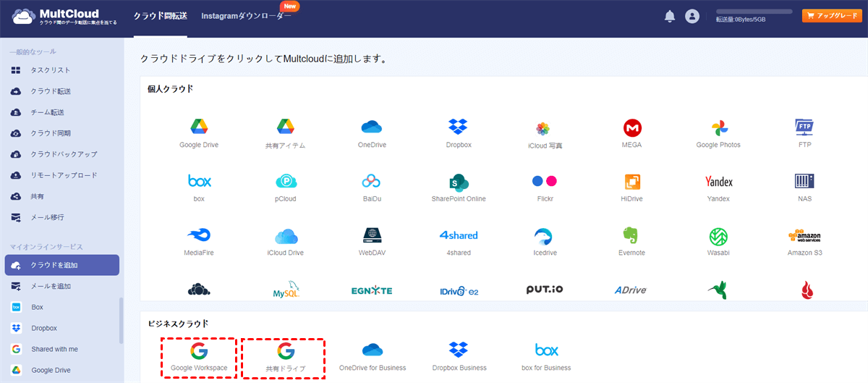Choose the BaiDu cloud
This screenshot has height=383, width=868.
(372, 188)
